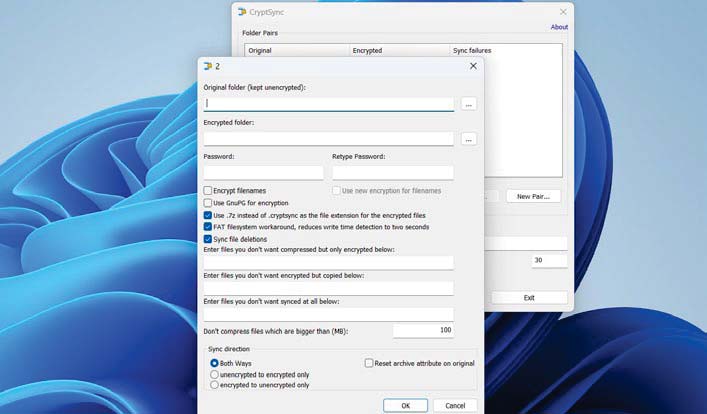Click the CryptSync logo in the main window title bar
707x414 pixels.
[x=242, y=12]
